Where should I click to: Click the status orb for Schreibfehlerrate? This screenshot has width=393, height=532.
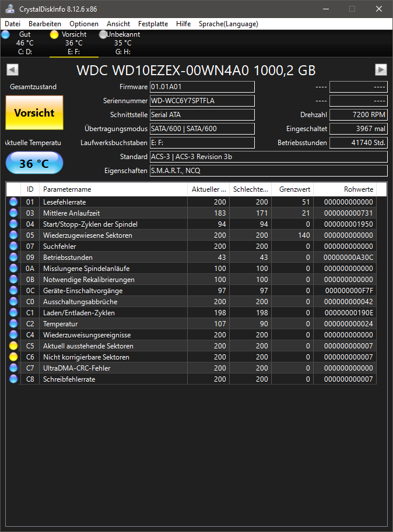[13, 379]
